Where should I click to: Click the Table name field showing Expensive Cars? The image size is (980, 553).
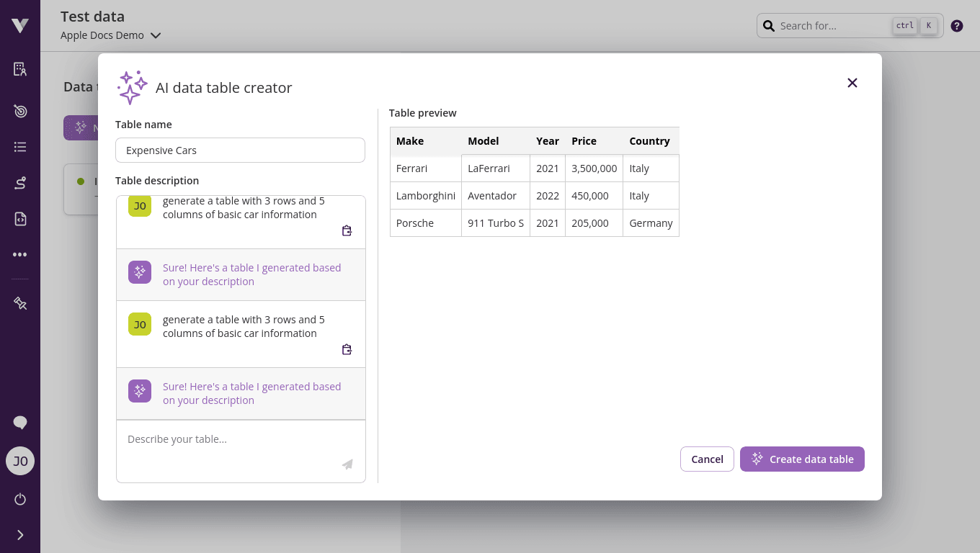[240, 150]
